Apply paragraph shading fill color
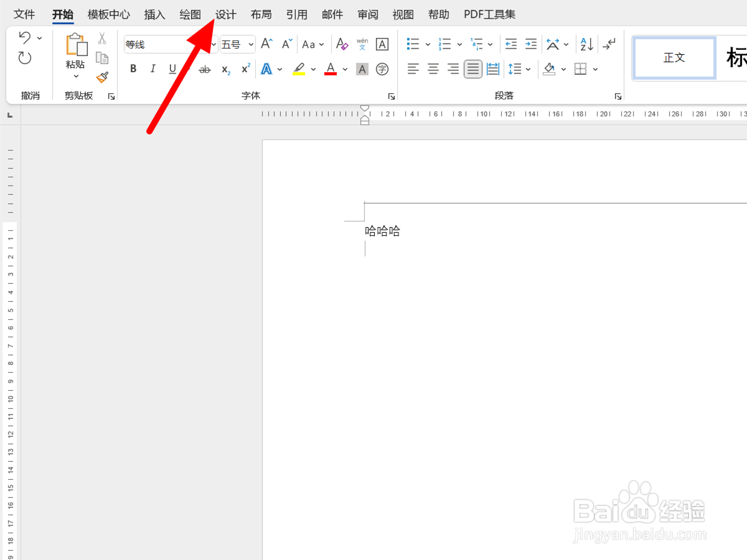The height and width of the screenshot is (560, 747). click(549, 69)
